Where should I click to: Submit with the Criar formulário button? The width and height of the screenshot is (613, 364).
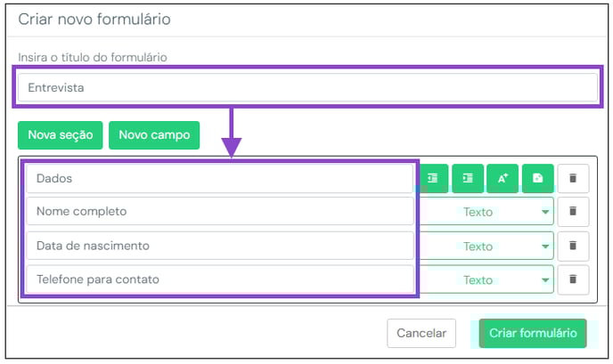pos(533,333)
